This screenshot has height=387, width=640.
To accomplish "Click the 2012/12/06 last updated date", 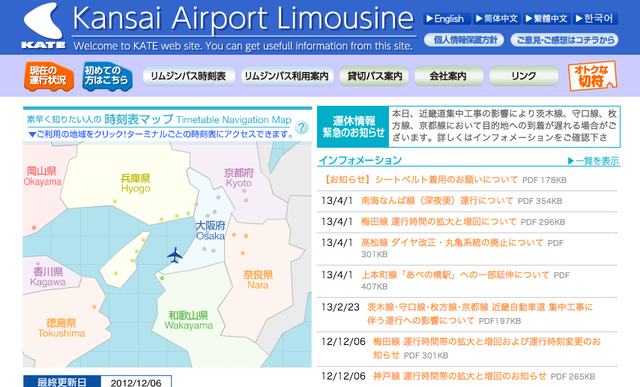I will (136, 383).
